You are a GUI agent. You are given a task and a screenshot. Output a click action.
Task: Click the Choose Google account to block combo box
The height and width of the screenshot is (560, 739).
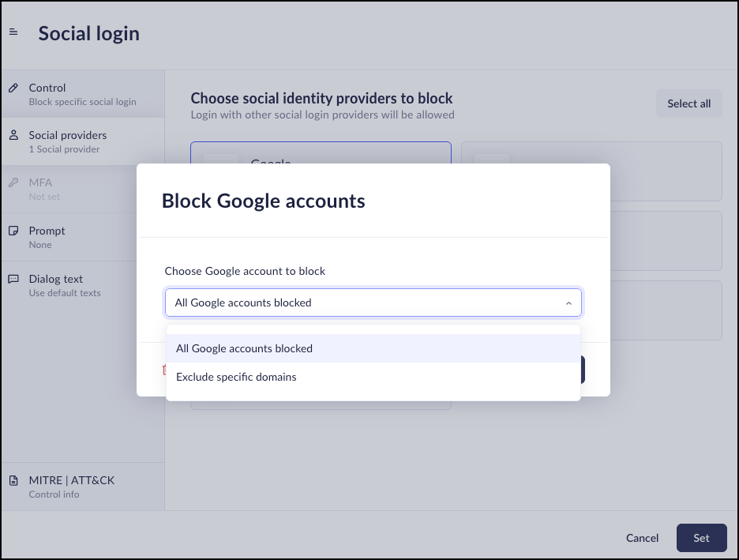tap(373, 303)
